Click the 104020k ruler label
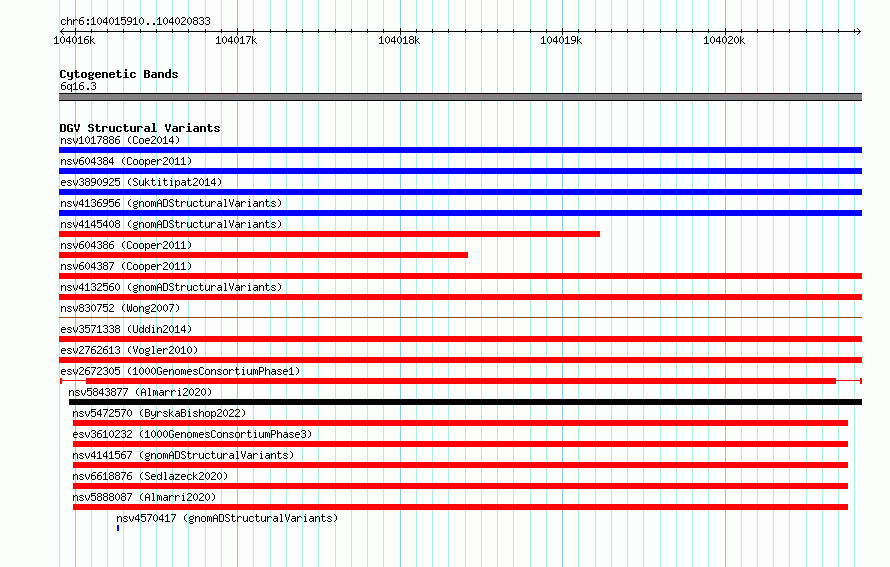 (724, 40)
